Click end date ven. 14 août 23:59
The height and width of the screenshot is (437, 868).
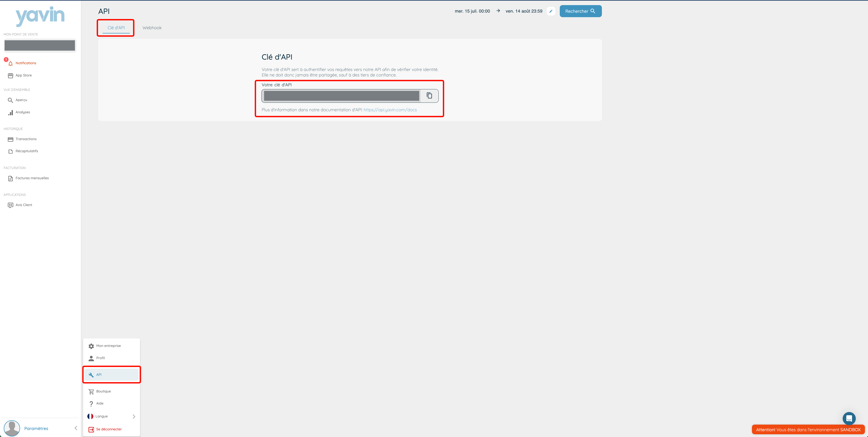[524, 11]
